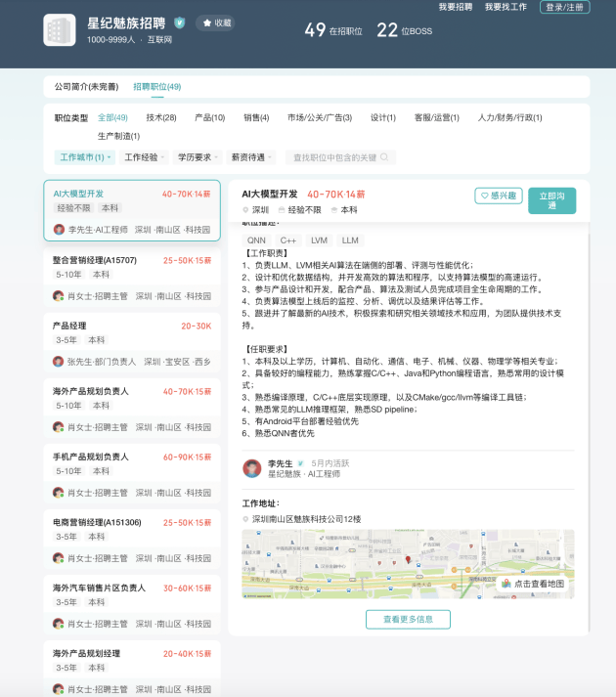Click the search magnifier icon in keyword field

click(384, 157)
